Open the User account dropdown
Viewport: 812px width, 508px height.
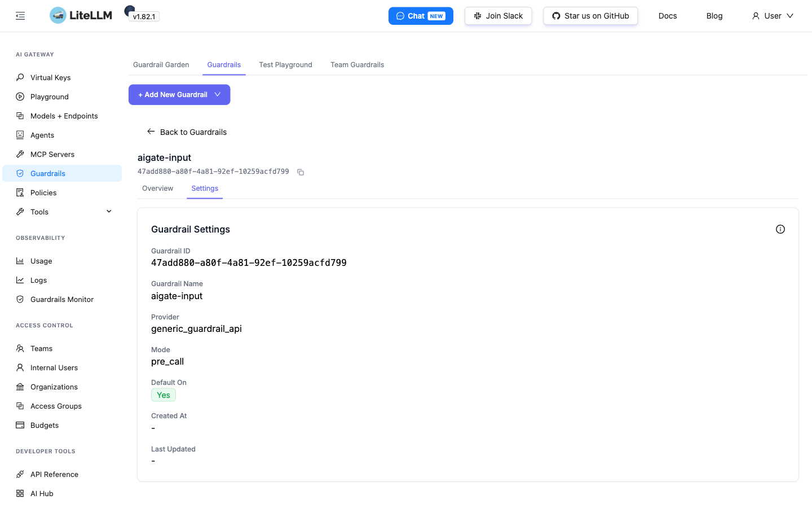773,16
